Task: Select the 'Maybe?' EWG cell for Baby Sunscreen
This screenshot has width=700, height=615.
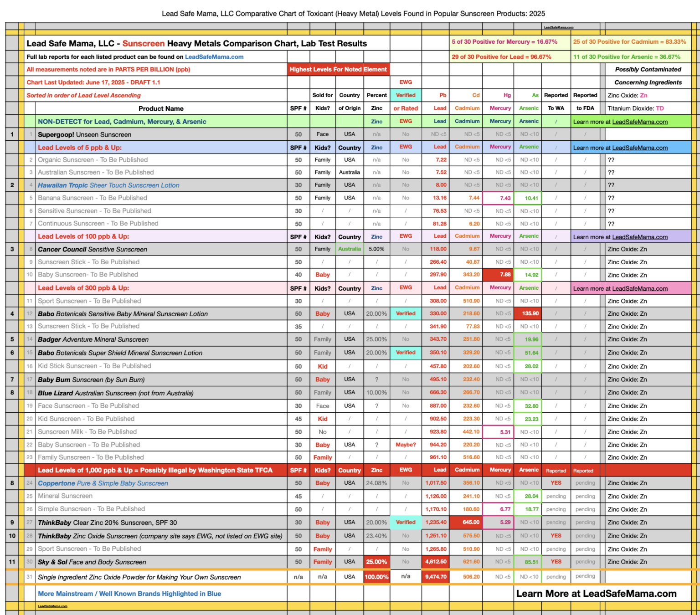Action: (x=405, y=445)
